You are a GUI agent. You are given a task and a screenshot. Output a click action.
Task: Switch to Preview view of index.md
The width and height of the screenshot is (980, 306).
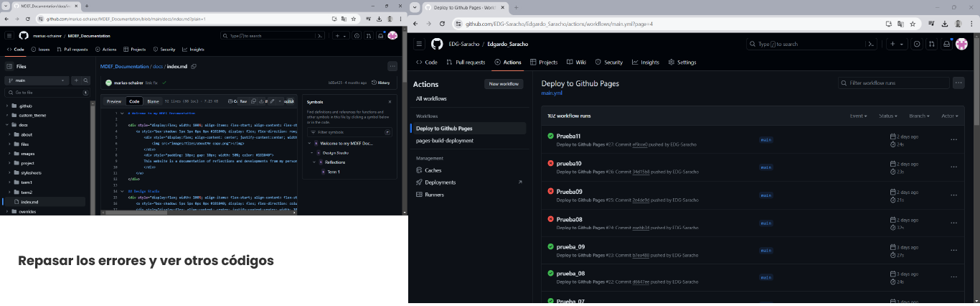click(114, 101)
